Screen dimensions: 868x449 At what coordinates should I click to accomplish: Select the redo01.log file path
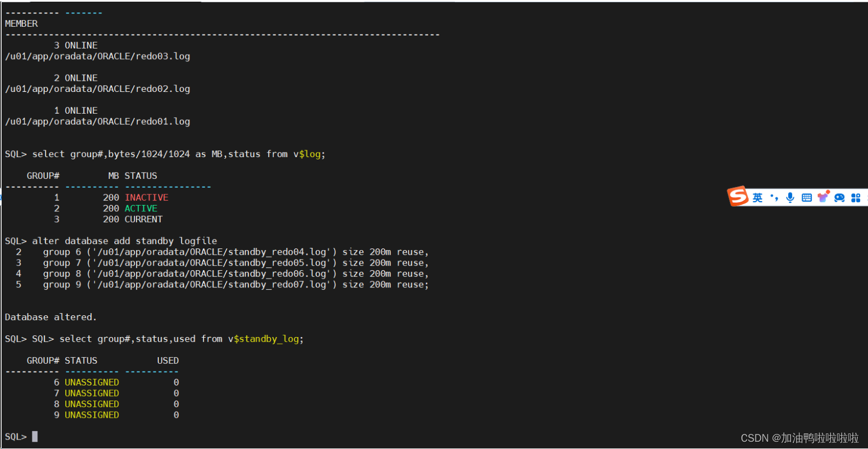click(98, 121)
